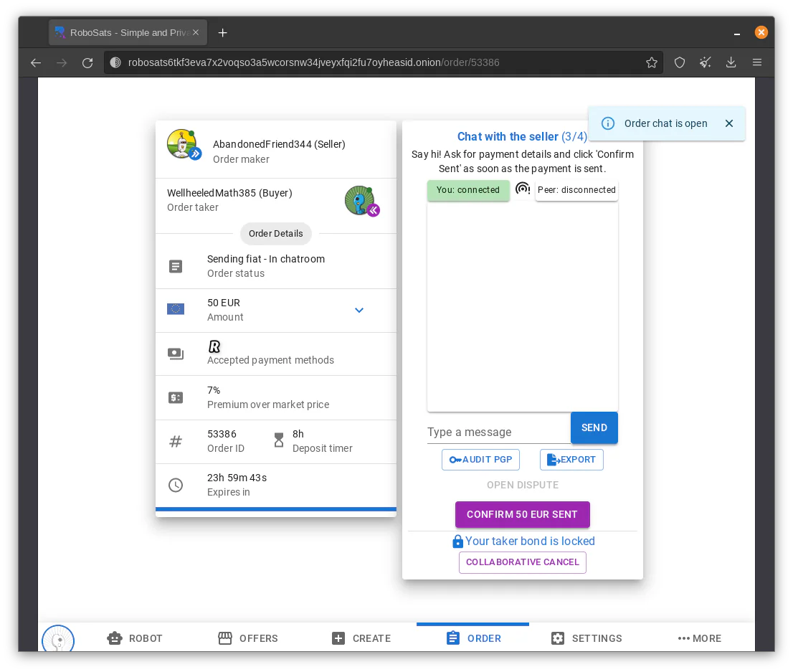The width and height of the screenshot is (793, 672).
Task: Dismiss the Order chat is open notification
Action: (728, 123)
